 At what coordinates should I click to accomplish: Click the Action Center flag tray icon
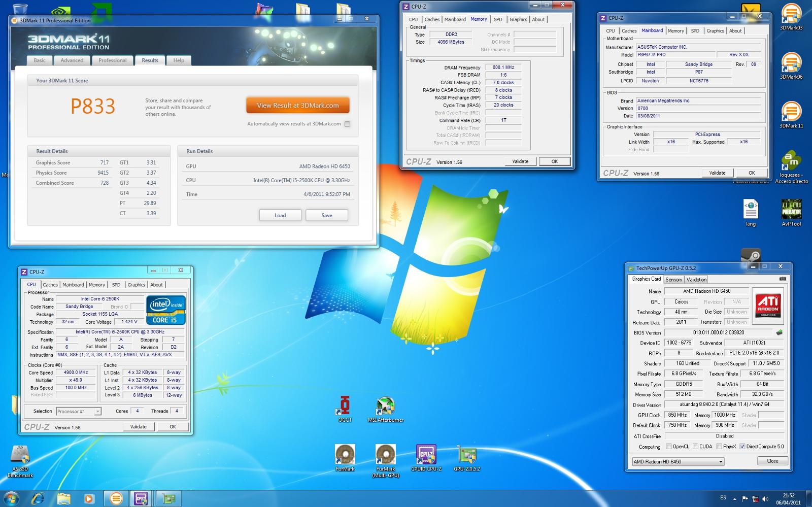745,498
